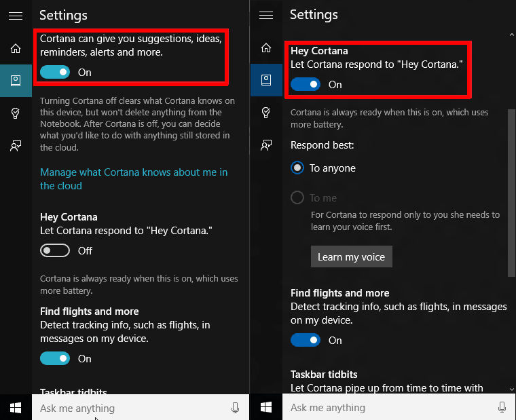The height and width of the screenshot is (420, 516).
Task: Click right 'Ask me anything' search field
Action: (x=399, y=407)
